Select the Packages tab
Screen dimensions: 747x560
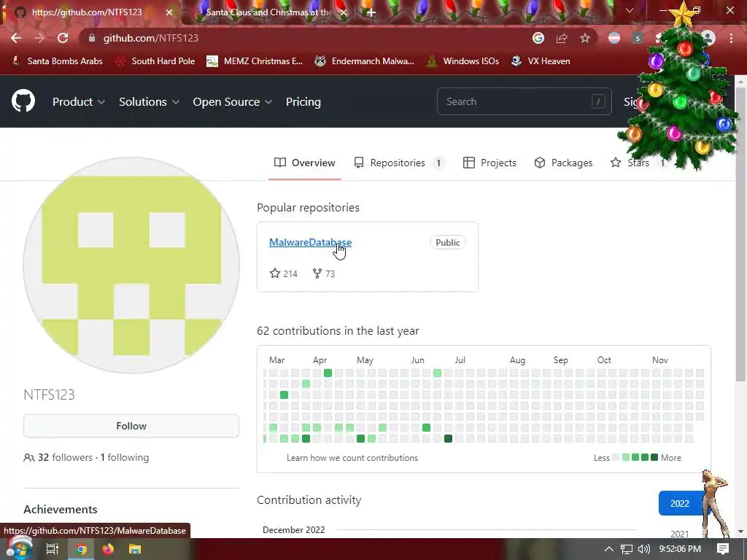(564, 163)
